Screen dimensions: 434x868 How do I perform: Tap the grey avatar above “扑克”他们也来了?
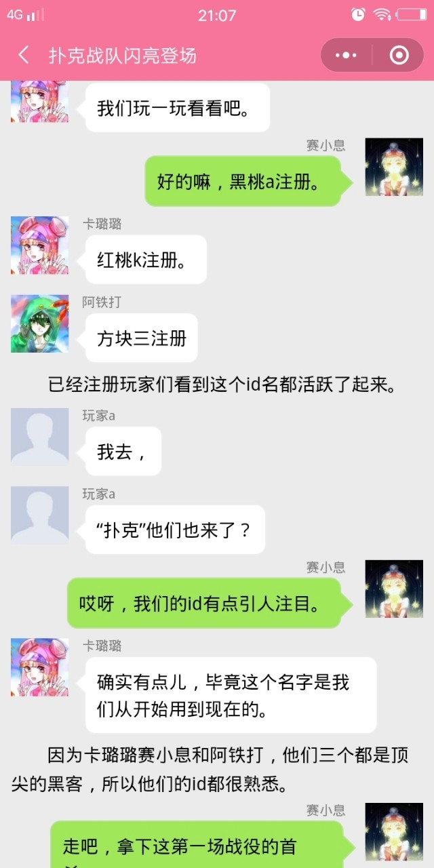coord(39,515)
